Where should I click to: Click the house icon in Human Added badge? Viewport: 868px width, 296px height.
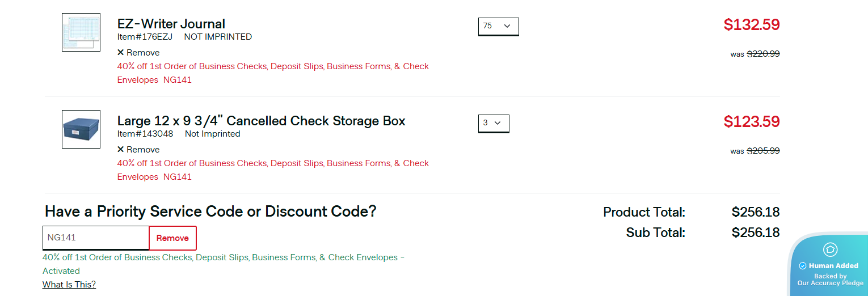(831, 250)
